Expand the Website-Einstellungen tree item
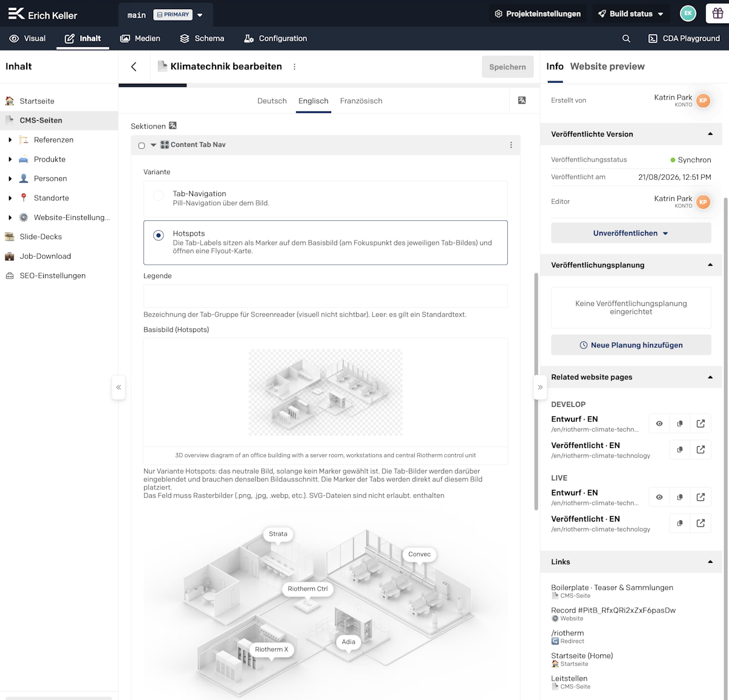 (10, 217)
